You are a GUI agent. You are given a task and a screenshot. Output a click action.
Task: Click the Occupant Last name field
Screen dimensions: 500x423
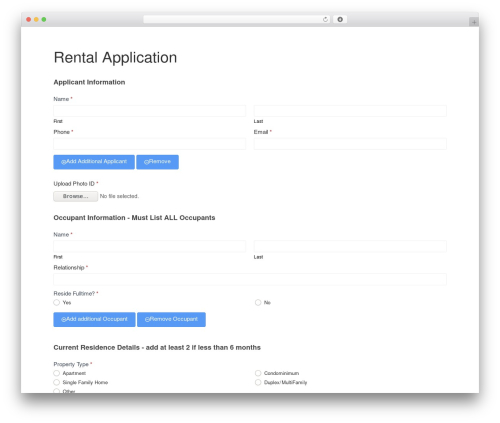(350, 247)
